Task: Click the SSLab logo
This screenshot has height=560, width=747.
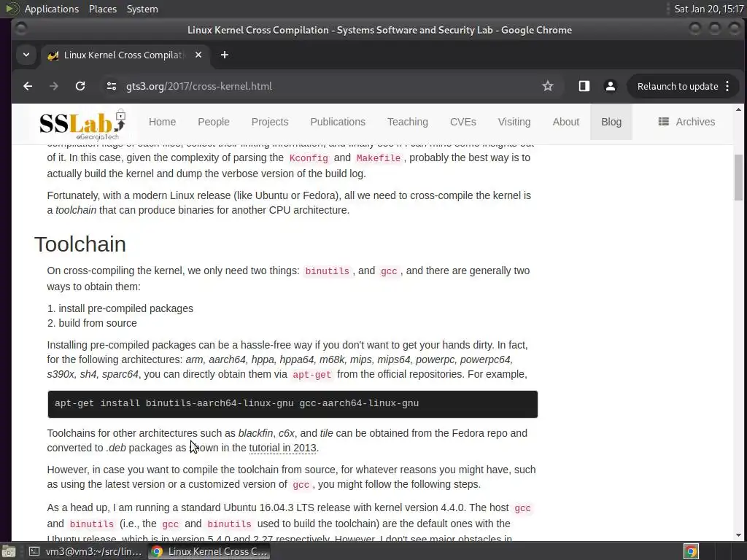Action: (x=83, y=124)
